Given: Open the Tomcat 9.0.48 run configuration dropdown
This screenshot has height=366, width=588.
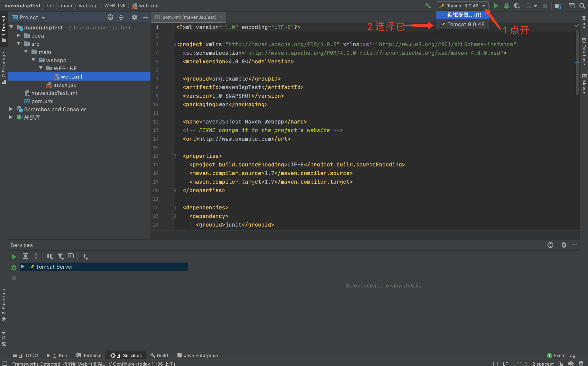Looking at the screenshot, I should 462,6.
